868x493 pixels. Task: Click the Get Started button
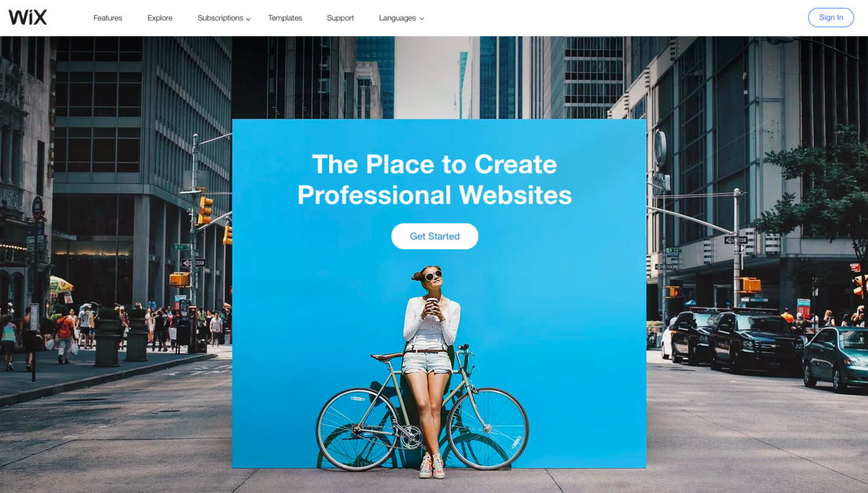(435, 236)
